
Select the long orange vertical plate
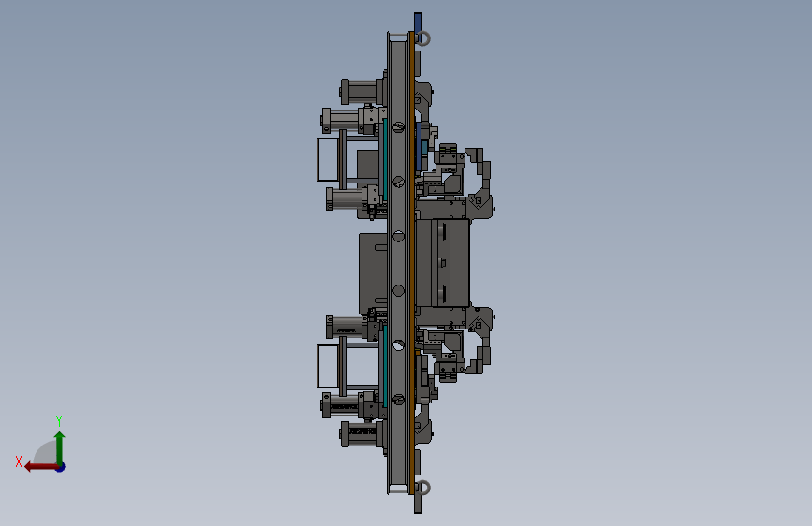coord(412,262)
